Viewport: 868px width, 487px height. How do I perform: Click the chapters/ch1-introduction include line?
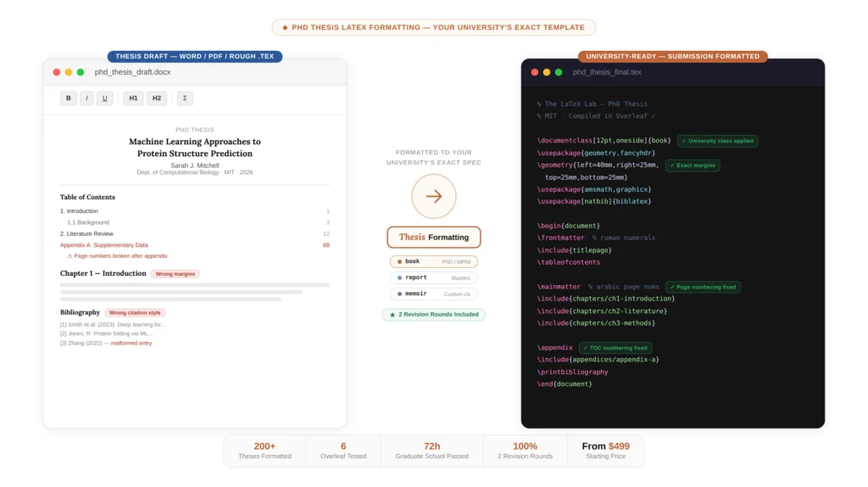(606, 299)
